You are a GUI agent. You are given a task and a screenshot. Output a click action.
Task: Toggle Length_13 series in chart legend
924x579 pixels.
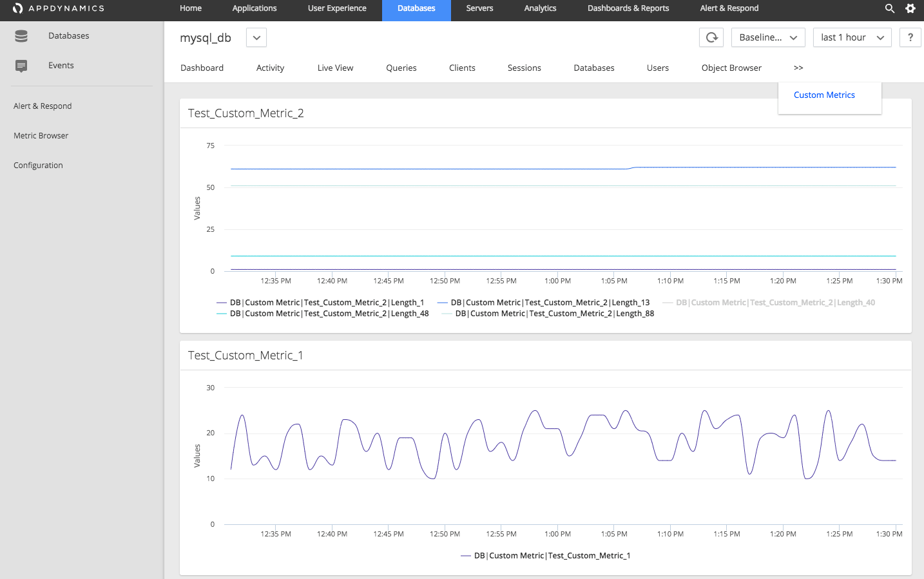pos(543,303)
